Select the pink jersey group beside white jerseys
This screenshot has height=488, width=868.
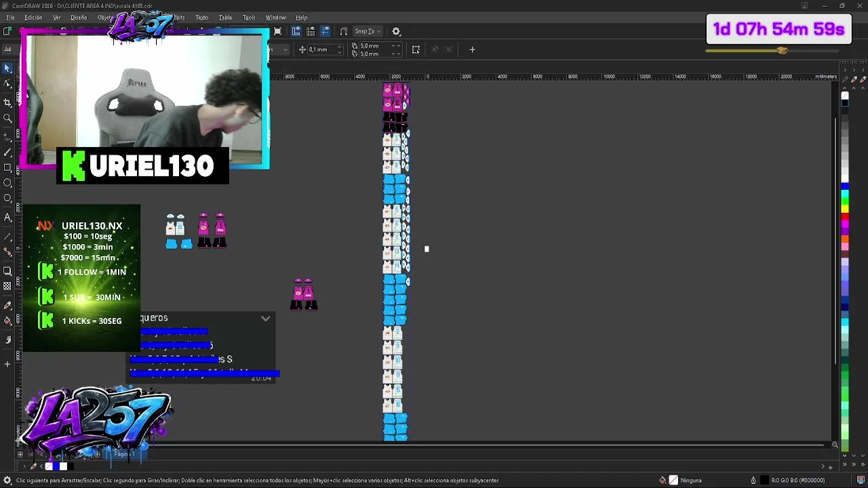coord(212,231)
